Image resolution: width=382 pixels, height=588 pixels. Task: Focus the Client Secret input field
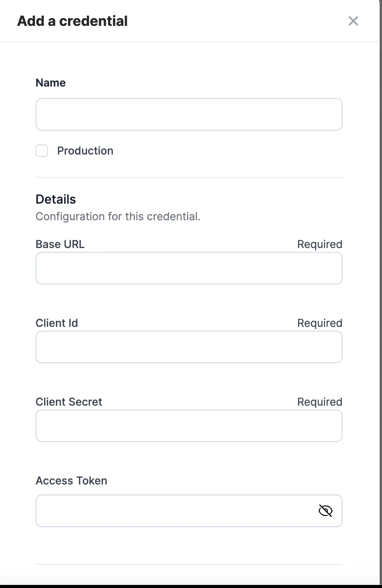[x=189, y=426]
